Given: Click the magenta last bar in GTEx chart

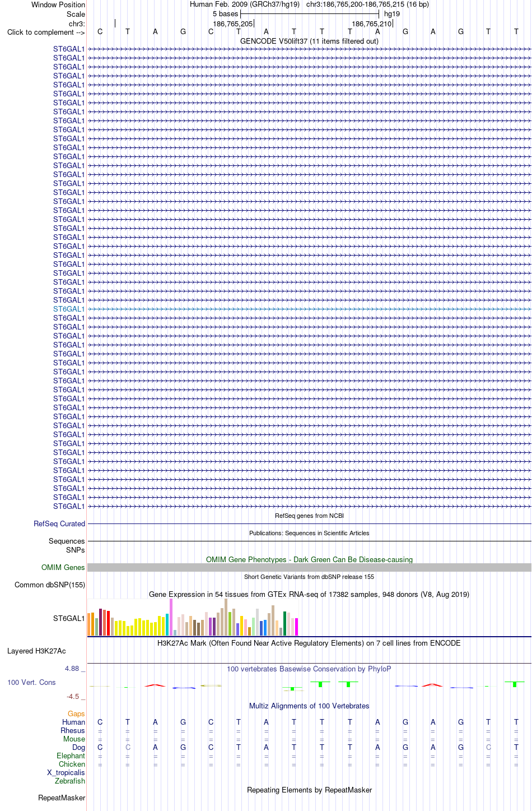Looking at the screenshot, I should 296,627.
